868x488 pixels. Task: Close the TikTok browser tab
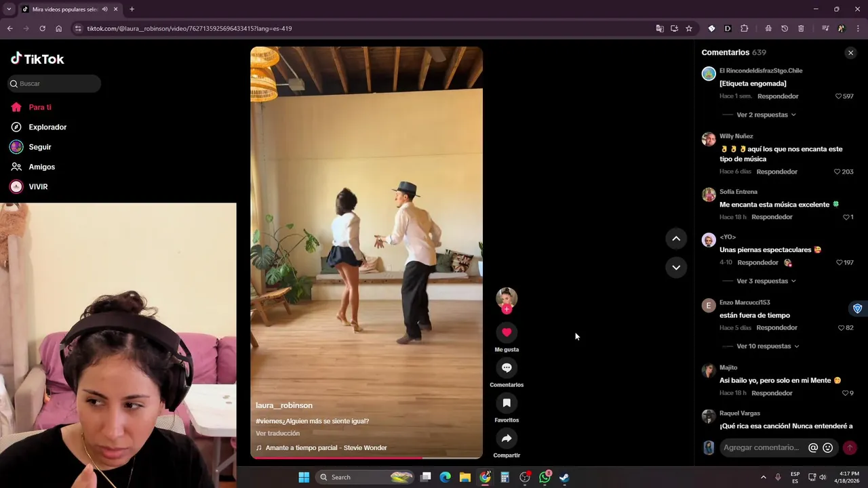[x=115, y=9]
